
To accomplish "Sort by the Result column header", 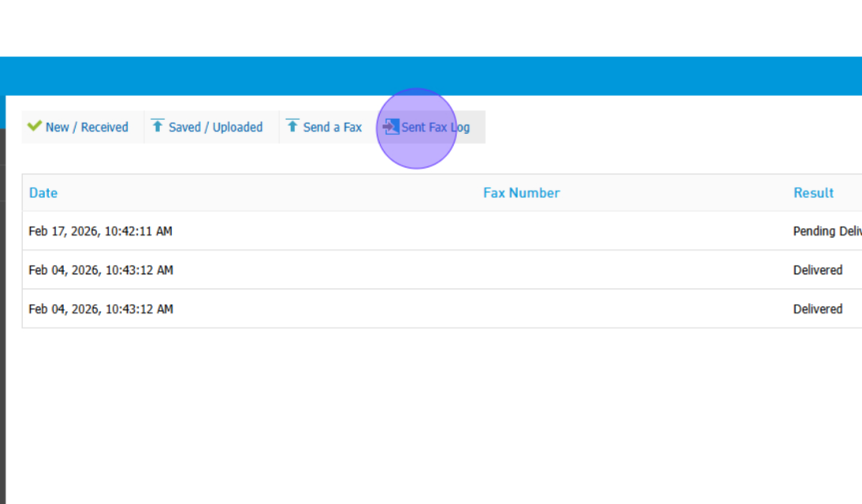I will click(813, 193).
